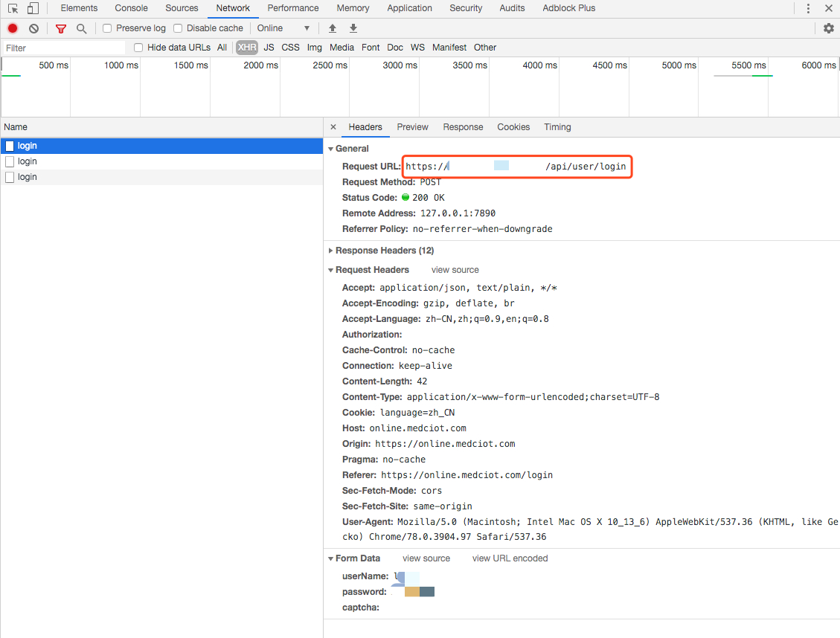Screen dimensions: 840x638
Task: Close the request details pane
Action: (333, 127)
